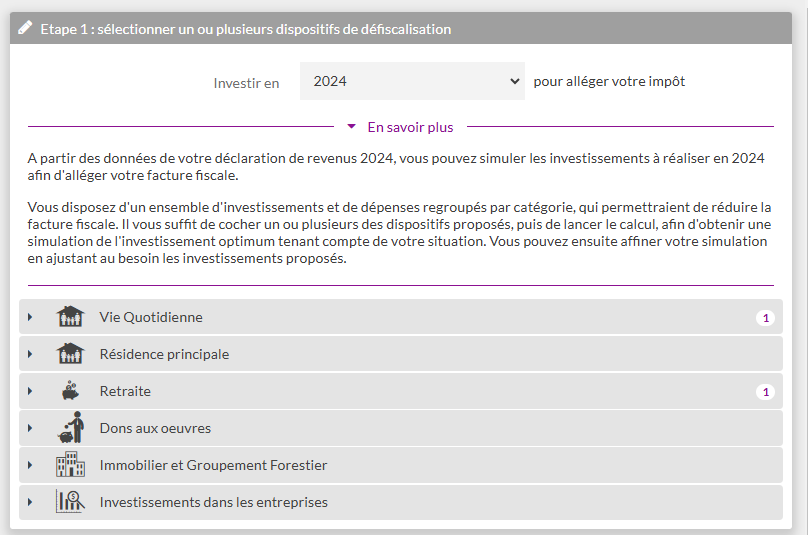
Task: Select the Dons aux oeuvres row label
Action: coord(155,428)
